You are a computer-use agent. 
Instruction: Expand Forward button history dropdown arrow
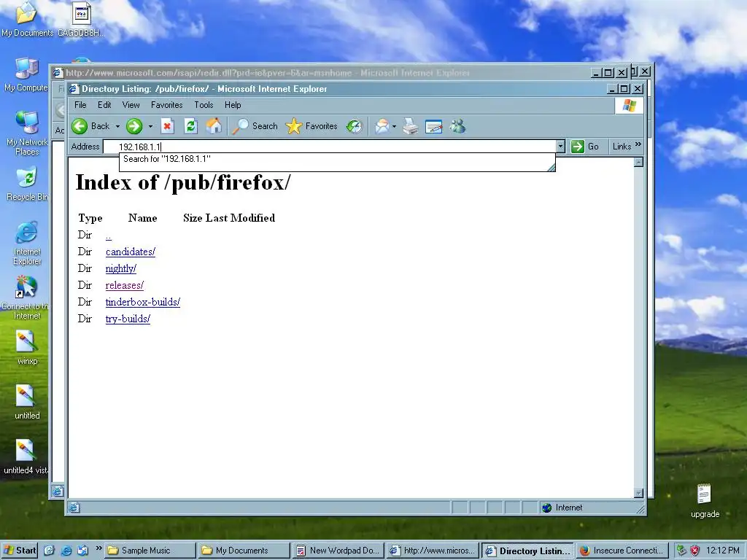[150, 127]
